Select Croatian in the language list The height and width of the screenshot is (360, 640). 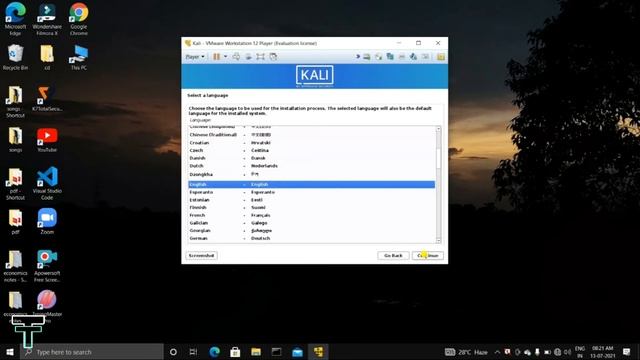tap(311, 142)
